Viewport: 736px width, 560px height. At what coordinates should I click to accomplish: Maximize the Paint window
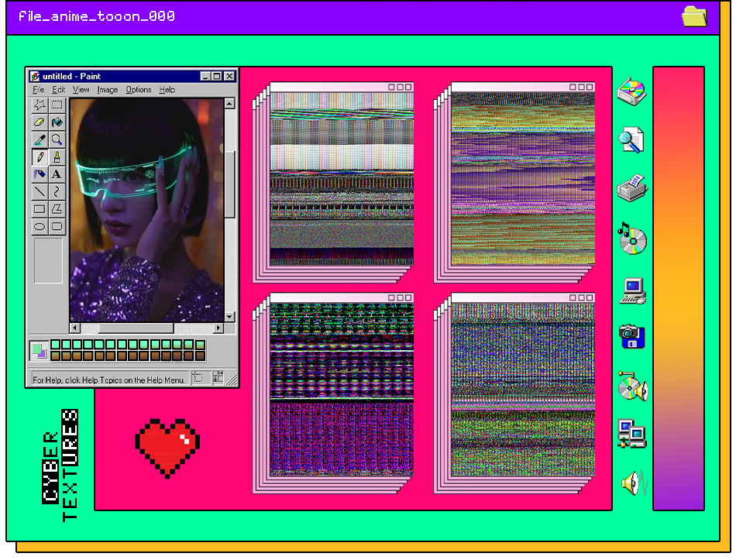(216, 76)
